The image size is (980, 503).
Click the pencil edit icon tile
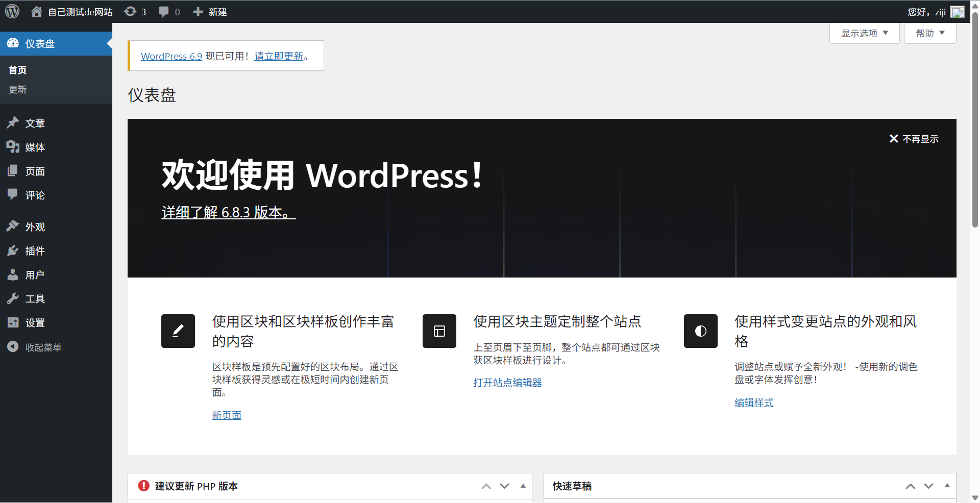[x=178, y=331]
